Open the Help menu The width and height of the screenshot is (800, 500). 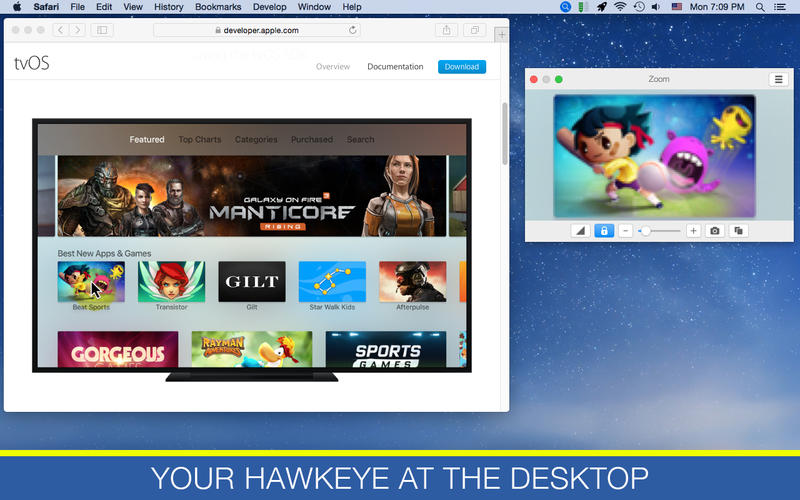point(352,7)
